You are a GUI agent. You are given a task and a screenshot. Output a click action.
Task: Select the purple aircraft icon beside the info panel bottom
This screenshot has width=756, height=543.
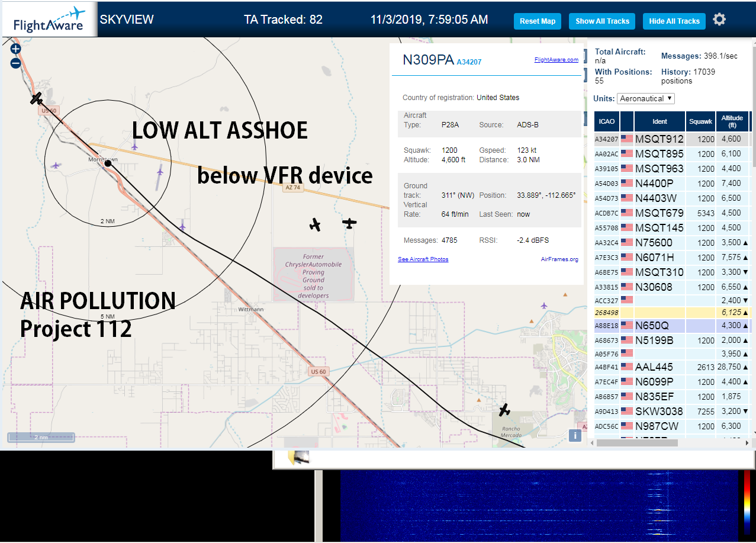point(544,306)
